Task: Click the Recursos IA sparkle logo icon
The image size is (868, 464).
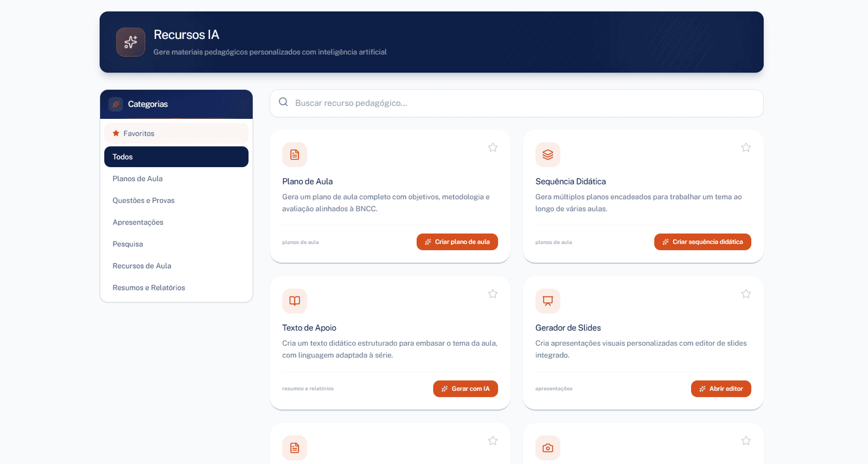Action: click(x=131, y=42)
